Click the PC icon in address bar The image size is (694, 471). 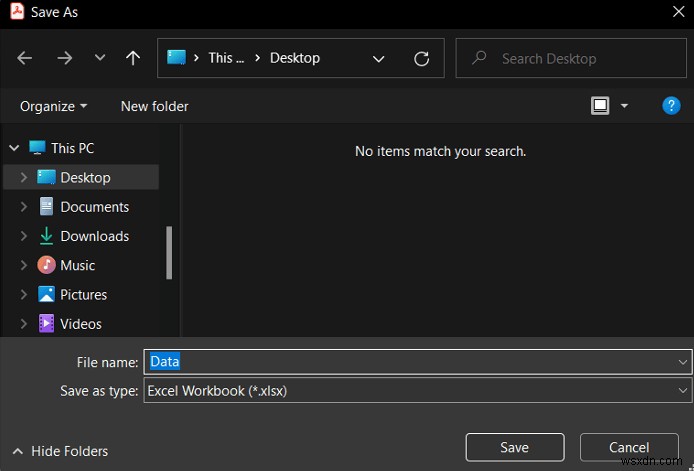coord(176,58)
